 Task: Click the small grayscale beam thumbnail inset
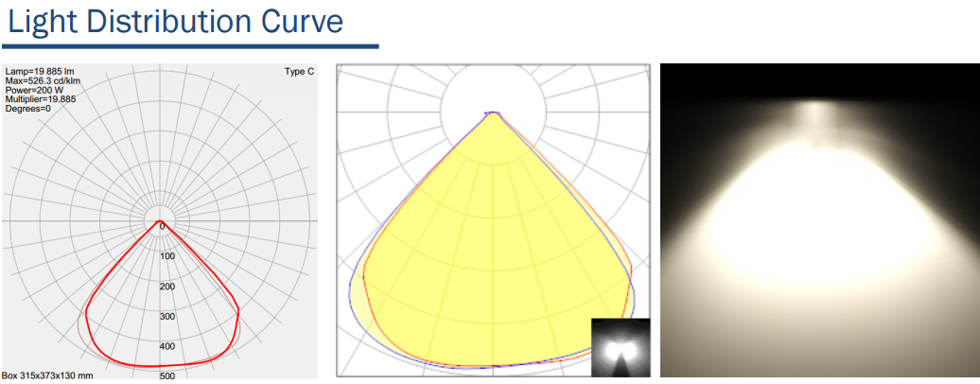(620, 347)
